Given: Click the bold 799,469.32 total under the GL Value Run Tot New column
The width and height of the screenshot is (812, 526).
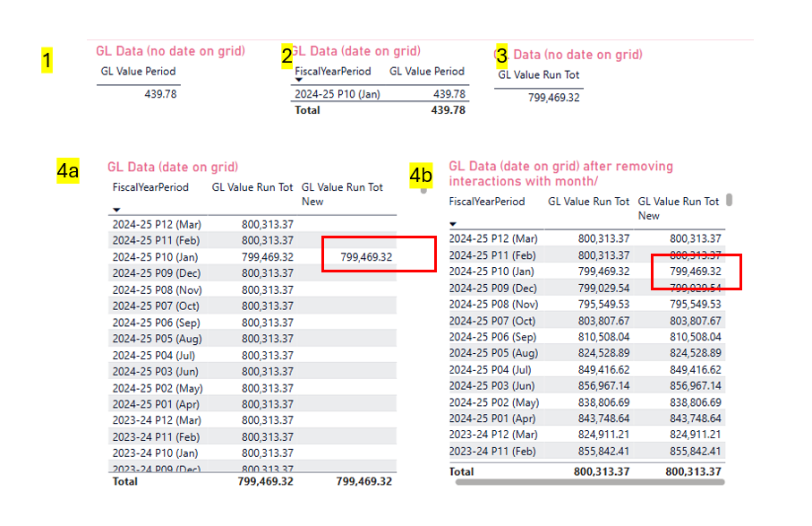Looking at the screenshot, I should point(364,481).
